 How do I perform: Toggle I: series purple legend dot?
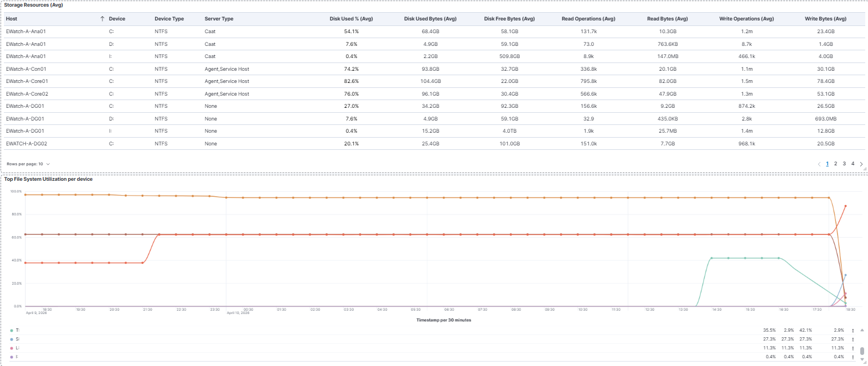click(12, 357)
